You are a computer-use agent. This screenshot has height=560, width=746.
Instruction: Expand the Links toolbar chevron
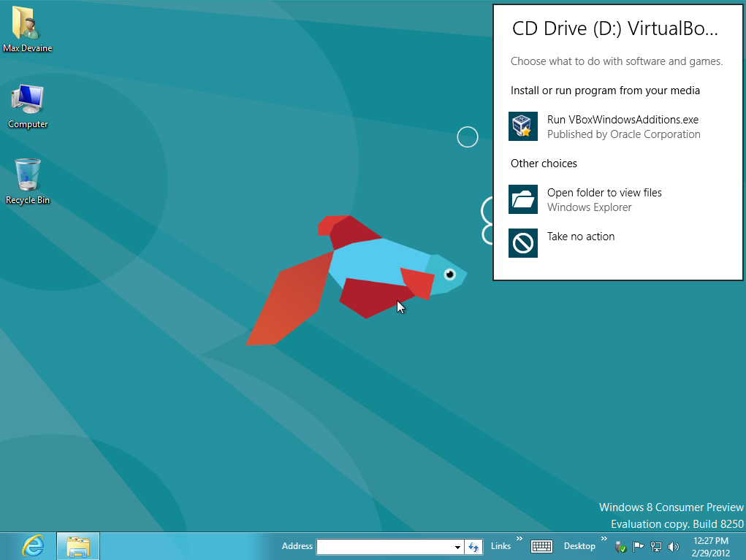519,538
